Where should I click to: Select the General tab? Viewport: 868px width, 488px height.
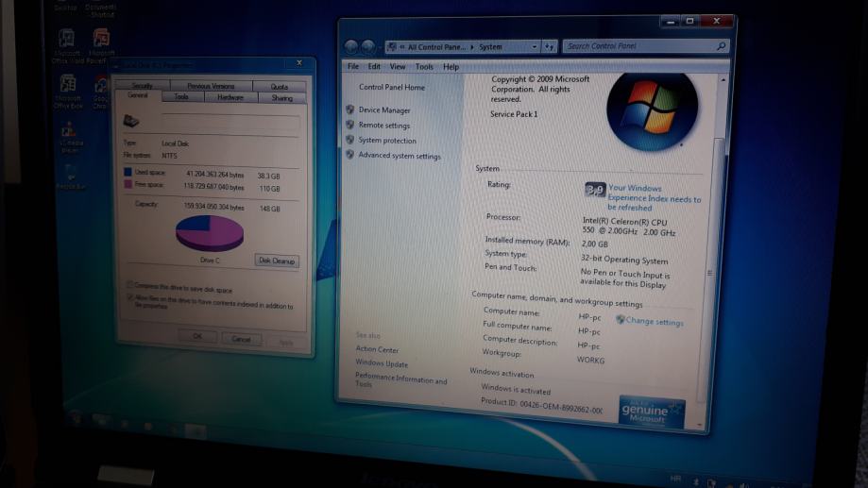tap(138, 95)
